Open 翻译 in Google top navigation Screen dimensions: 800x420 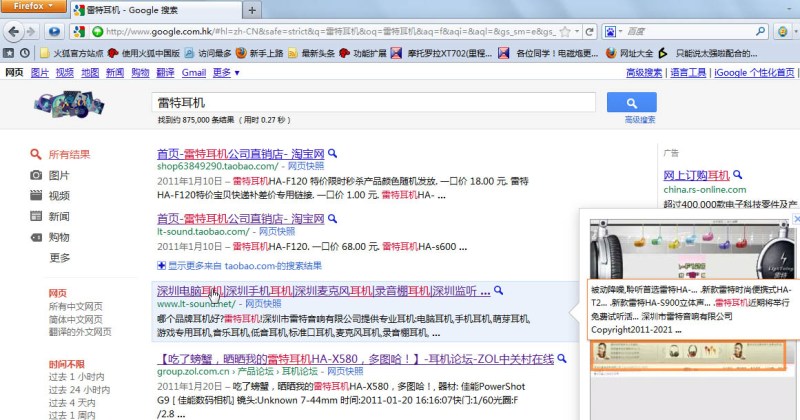coord(165,72)
